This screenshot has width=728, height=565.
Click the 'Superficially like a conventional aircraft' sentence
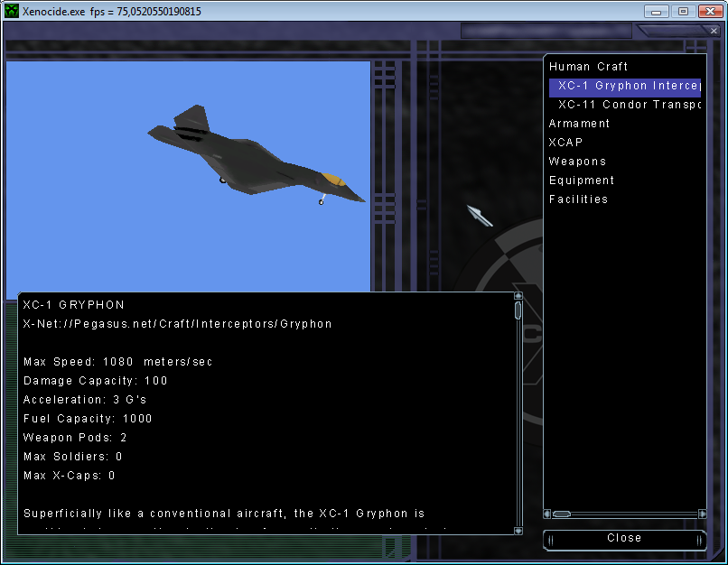224,514
